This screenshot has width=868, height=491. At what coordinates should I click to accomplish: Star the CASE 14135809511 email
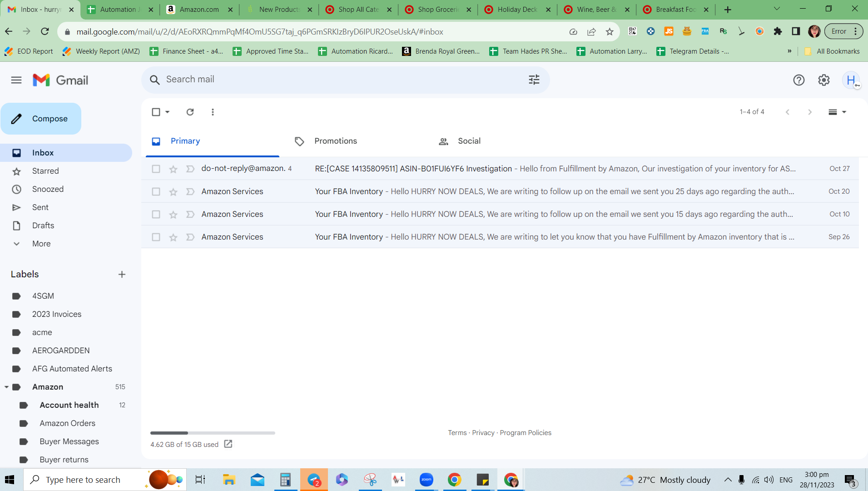(173, 169)
